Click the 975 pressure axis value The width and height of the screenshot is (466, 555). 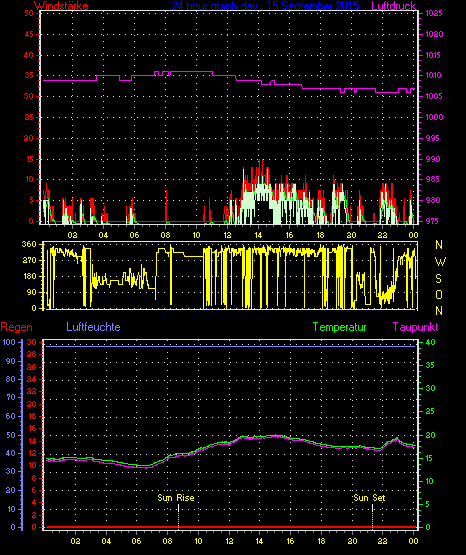[x=433, y=221]
